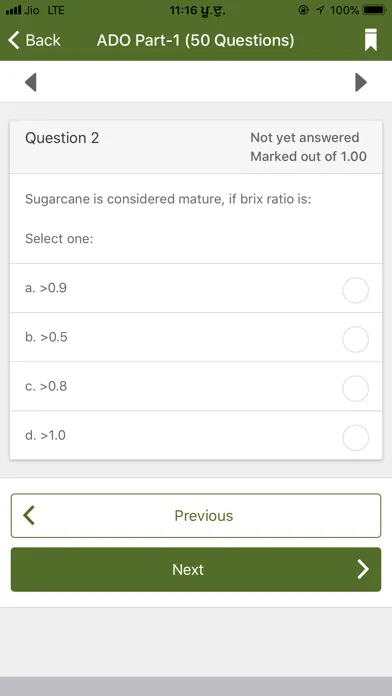The height and width of the screenshot is (696, 392).
Task: Tap the rotation lock status icon
Action: [x=304, y=10]
